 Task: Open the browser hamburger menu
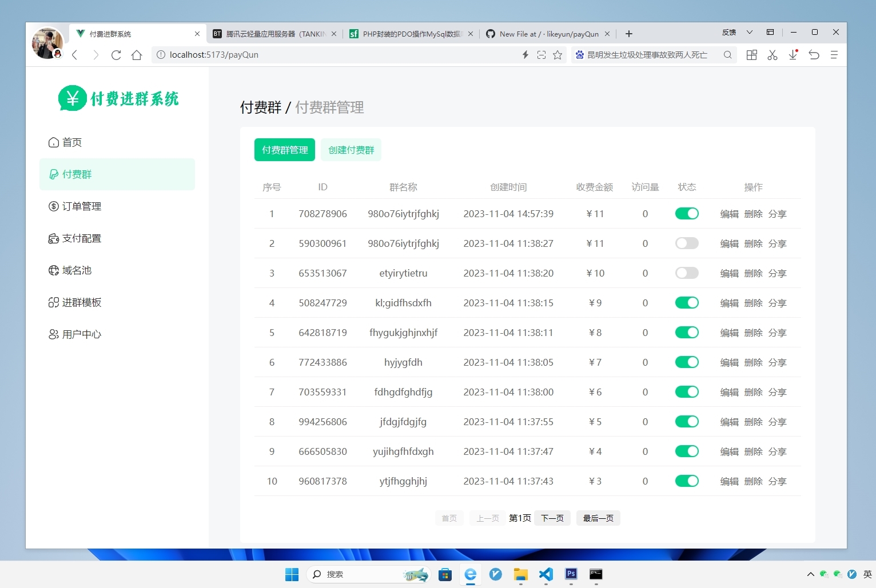pyautogui.click(x=834, y=55)
